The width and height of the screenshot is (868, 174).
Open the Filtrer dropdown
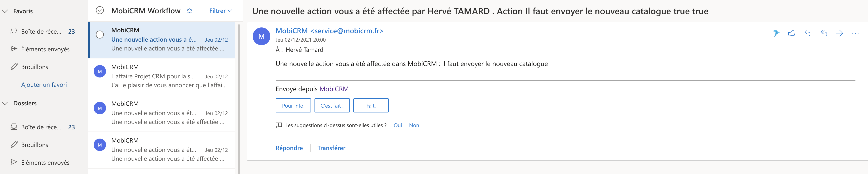point(220,11)
